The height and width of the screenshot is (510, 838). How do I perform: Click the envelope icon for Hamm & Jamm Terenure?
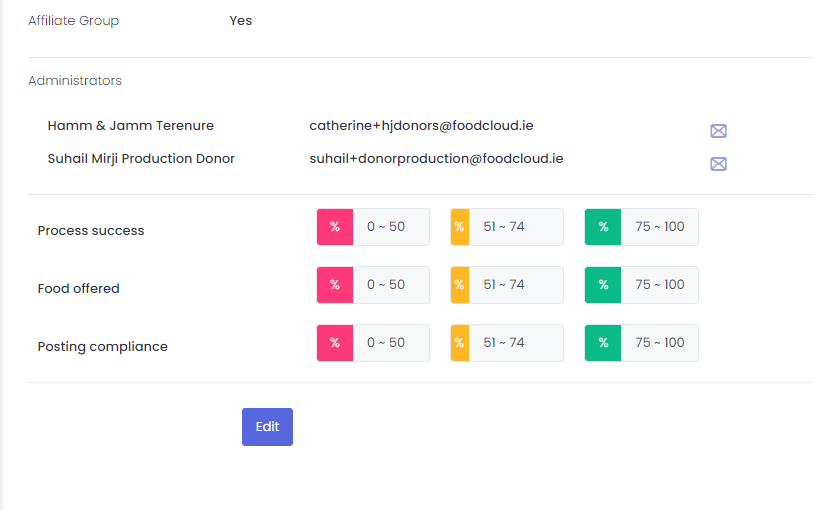(x=718, y=131)
